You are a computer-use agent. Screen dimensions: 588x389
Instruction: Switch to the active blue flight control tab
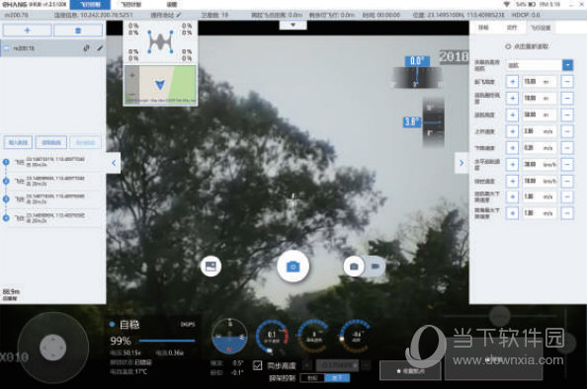coord(90,5)
